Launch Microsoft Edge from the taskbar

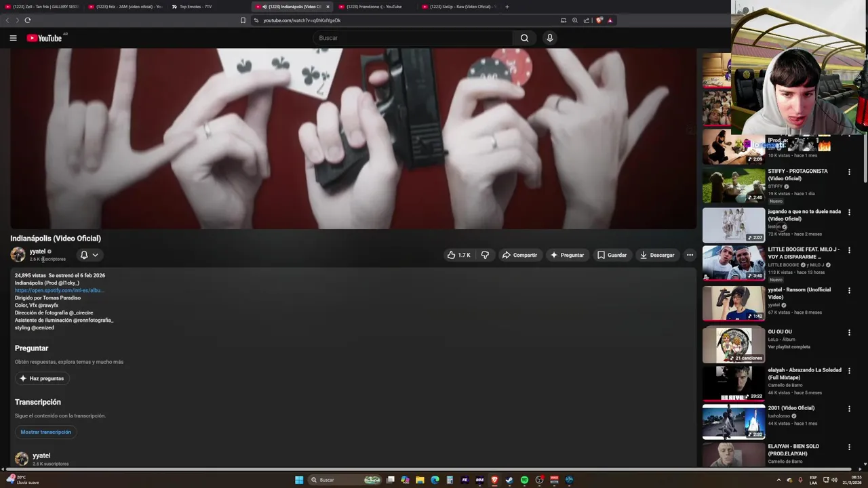[x=435, y=480]
